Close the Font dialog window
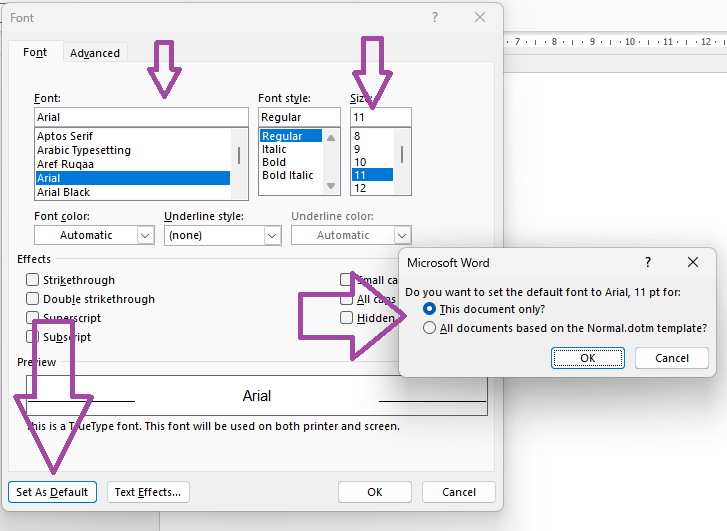 tap(480, 18)
